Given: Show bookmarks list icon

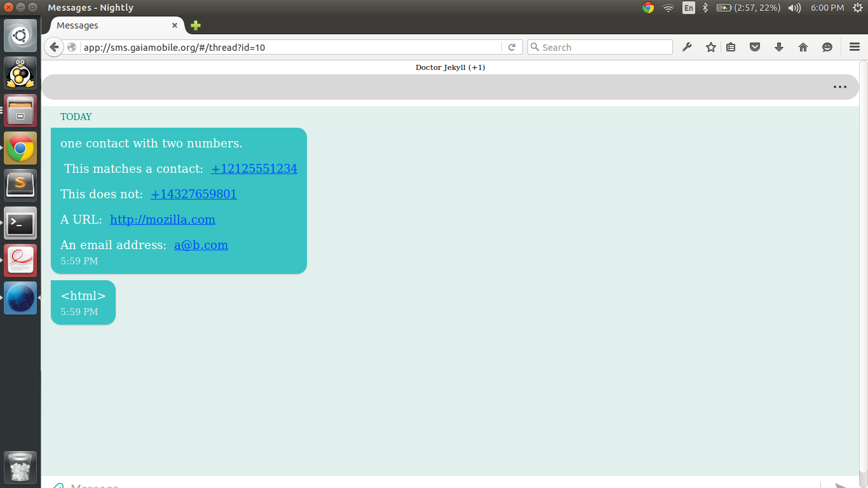Looking at the screenshot, I should coord(731,47).
